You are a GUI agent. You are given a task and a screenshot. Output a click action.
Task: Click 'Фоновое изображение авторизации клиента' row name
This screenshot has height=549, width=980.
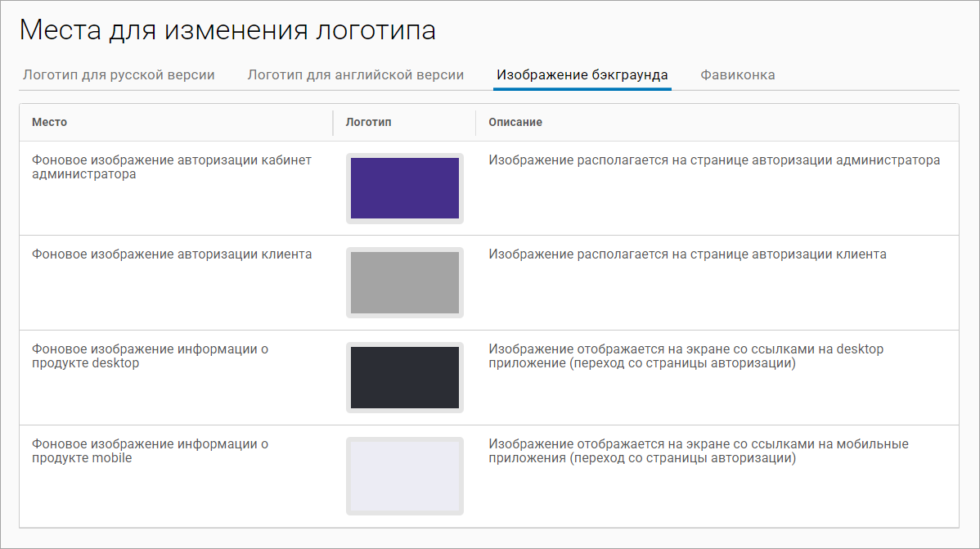pos(171,254)
